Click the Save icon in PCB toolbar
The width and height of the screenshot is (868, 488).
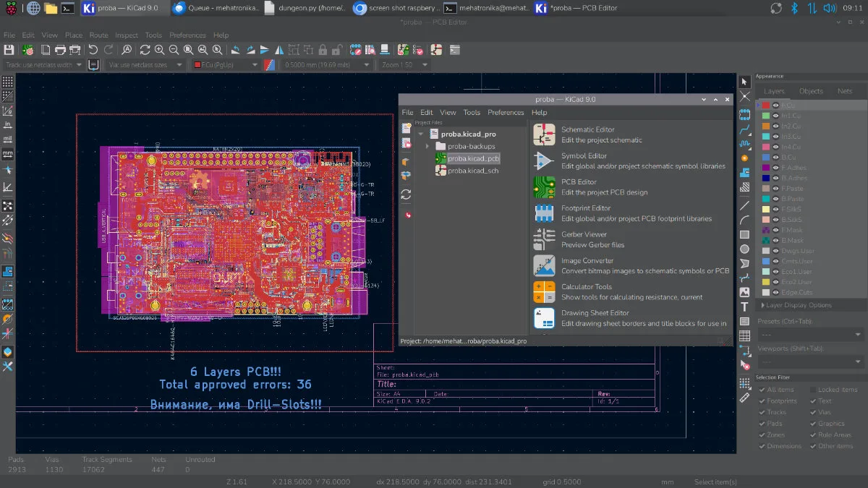point(9,50)
